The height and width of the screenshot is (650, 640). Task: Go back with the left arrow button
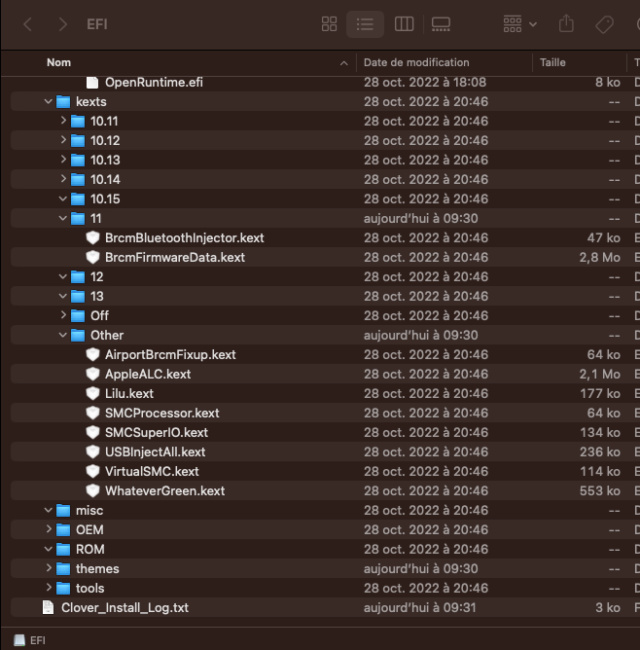coord(27,24)
